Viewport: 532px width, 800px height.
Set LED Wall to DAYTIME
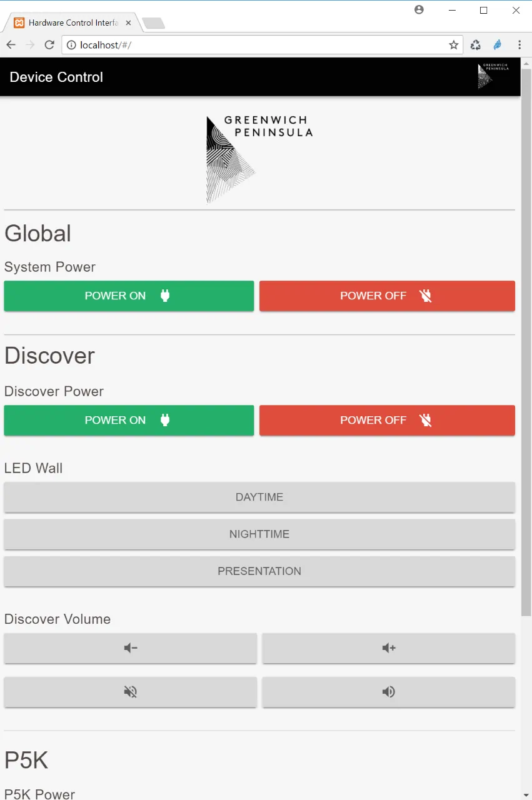point(259,497)
